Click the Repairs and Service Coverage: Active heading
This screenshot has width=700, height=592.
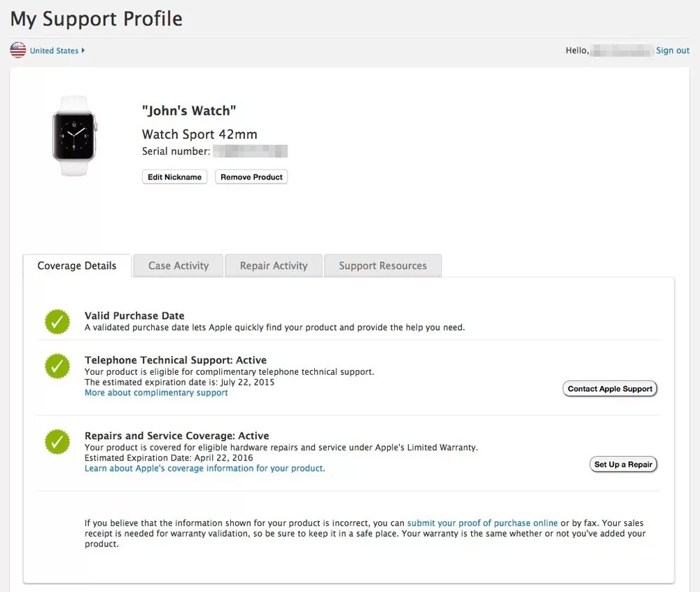177,436
